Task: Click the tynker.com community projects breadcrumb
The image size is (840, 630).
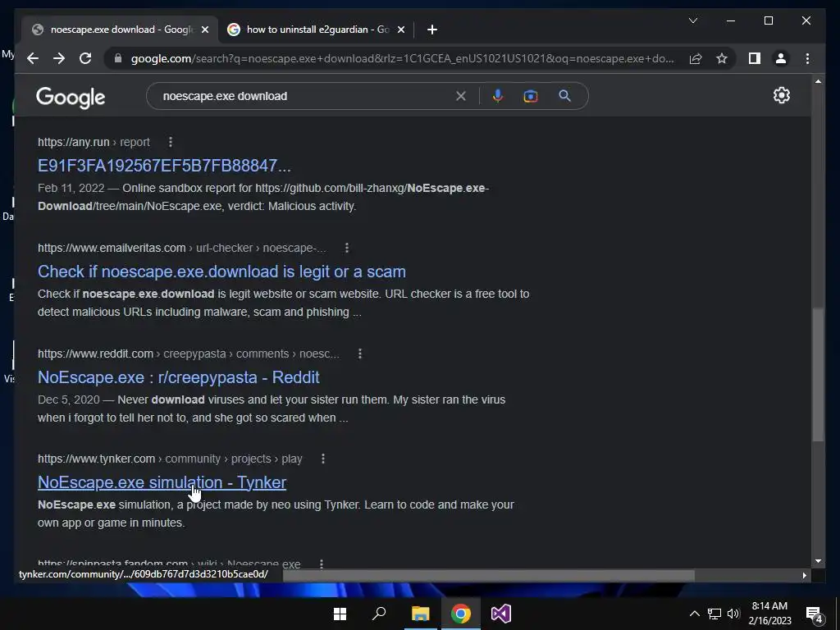Action: click(x=170, y=459)
